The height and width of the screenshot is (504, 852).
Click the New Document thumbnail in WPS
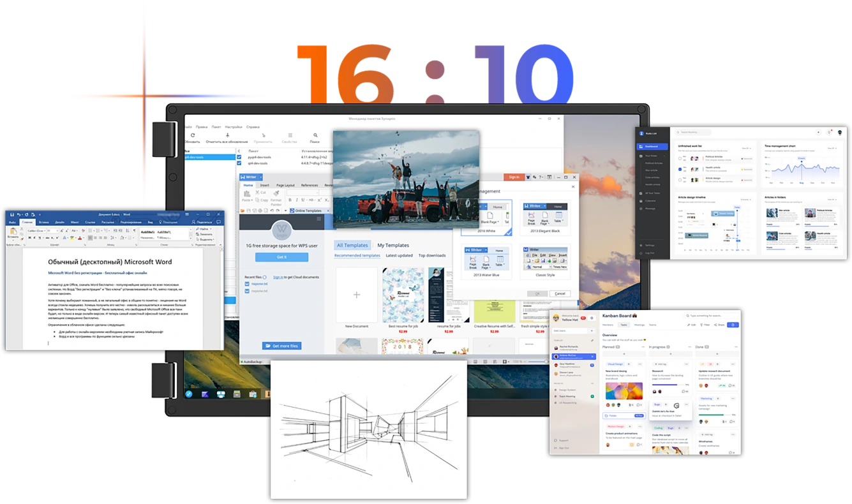(x=356, y=294)
